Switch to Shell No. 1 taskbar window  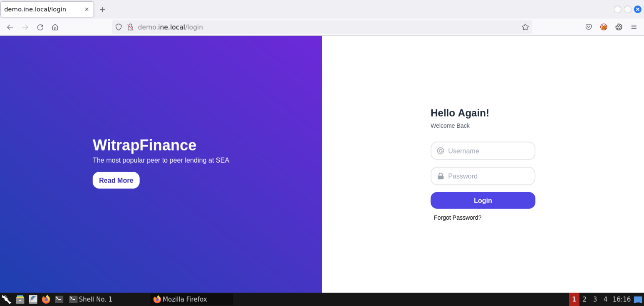(x=91, y=299)
